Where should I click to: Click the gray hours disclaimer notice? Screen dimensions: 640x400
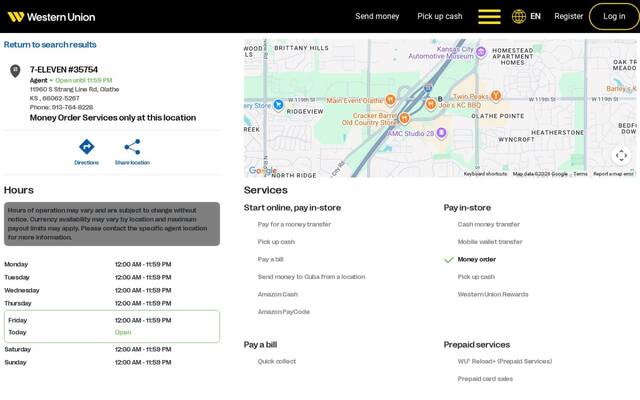[112, 224]
